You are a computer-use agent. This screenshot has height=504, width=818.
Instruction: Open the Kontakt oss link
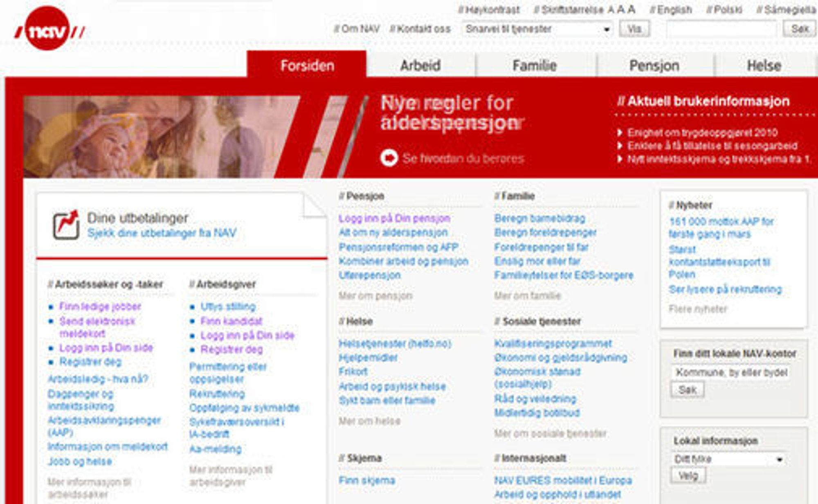pyautogui.click(x=420, y=29)
